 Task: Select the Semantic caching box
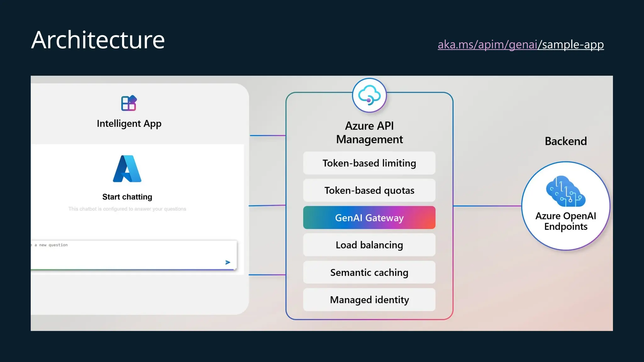pos(369,272)
